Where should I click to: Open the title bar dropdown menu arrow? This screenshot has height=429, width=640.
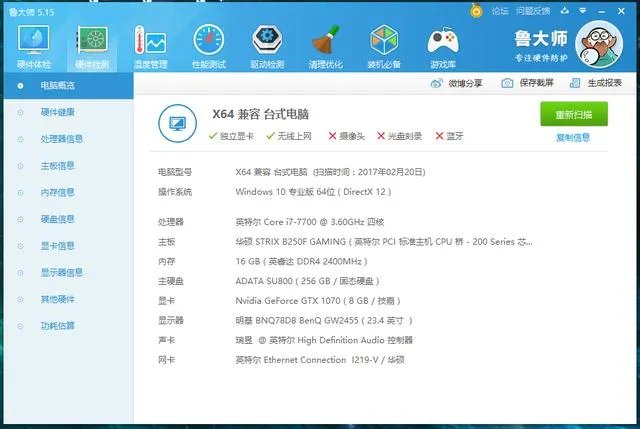coord(582,11)
